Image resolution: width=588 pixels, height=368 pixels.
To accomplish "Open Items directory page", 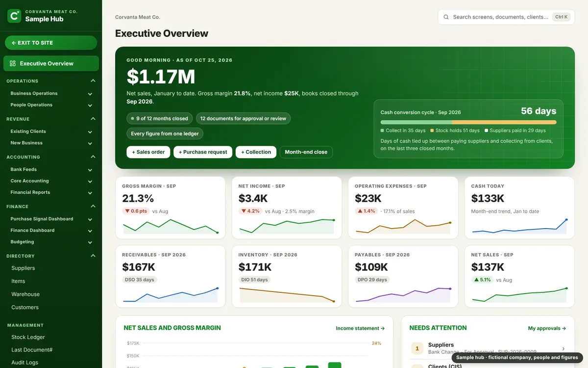I will [x=18, y=281].
